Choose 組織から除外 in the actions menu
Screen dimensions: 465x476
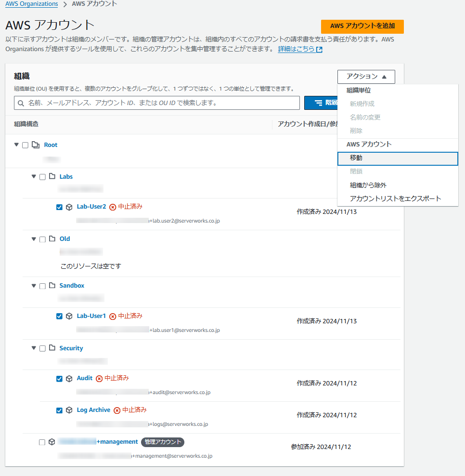398,185
